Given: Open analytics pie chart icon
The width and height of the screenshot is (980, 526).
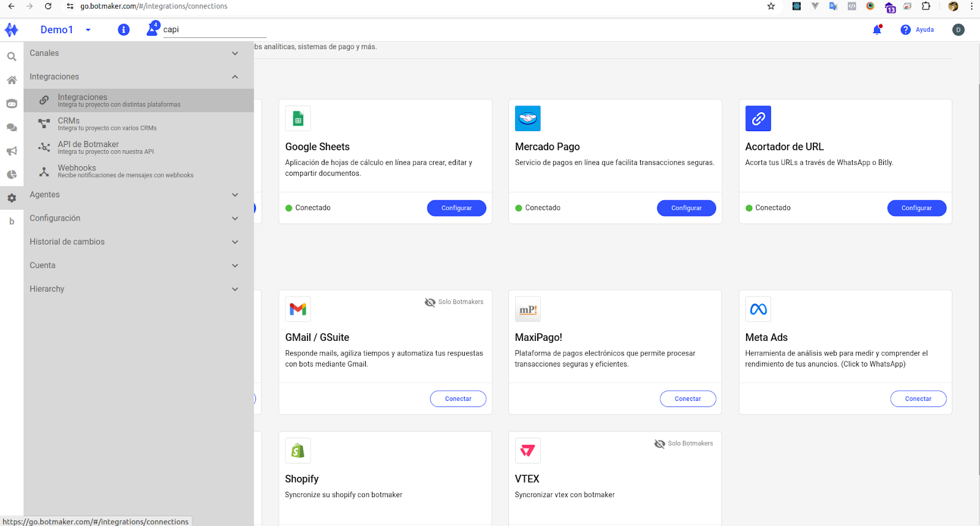Looking at the screenshot, I should click(12, 175).
